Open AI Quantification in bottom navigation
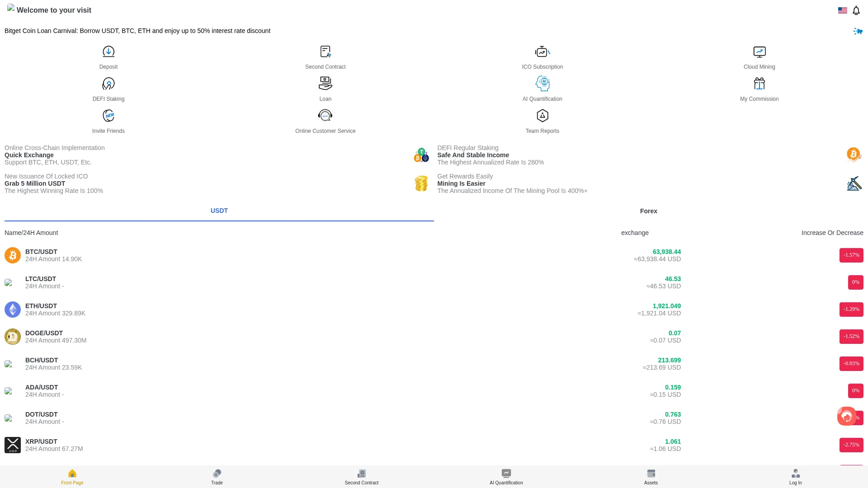This screenshot has width=868, height=488. click(x=506, y=477)
